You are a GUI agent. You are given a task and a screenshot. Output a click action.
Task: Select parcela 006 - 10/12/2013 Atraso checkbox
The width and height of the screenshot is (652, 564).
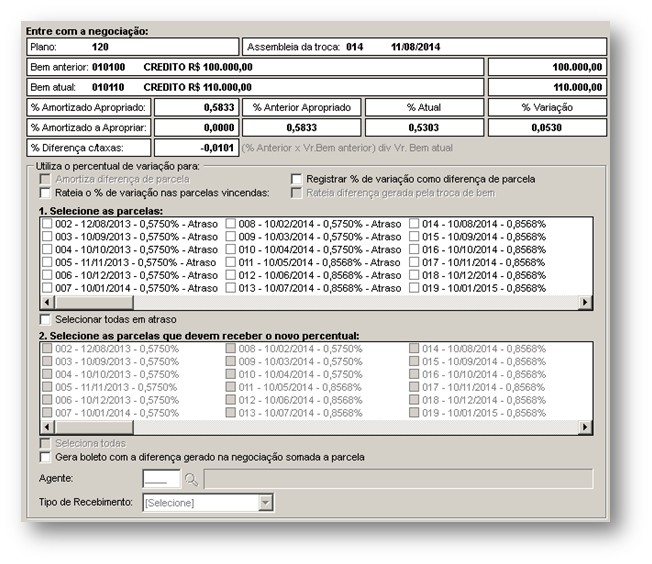[x=47, y=275]
